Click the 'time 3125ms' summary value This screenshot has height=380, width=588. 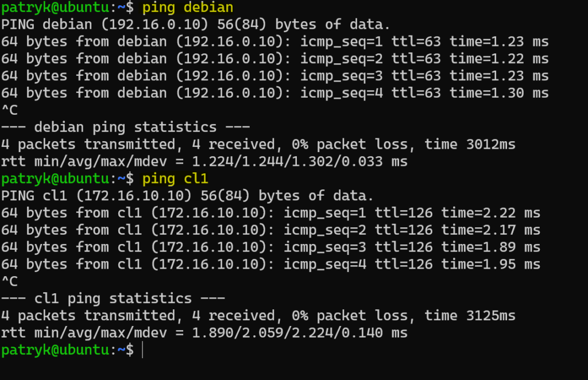[x=470, y=316]
